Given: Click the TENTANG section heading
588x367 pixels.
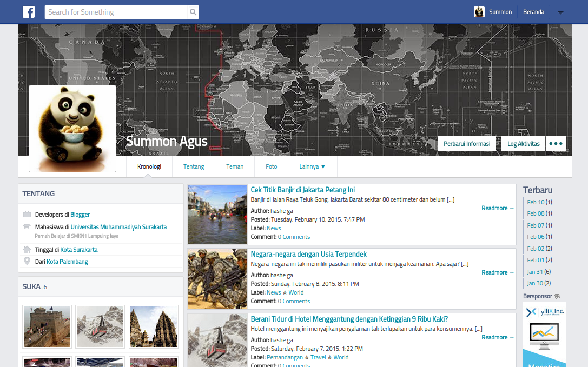Looking at the screenshot, I should (x=38, y=194).
